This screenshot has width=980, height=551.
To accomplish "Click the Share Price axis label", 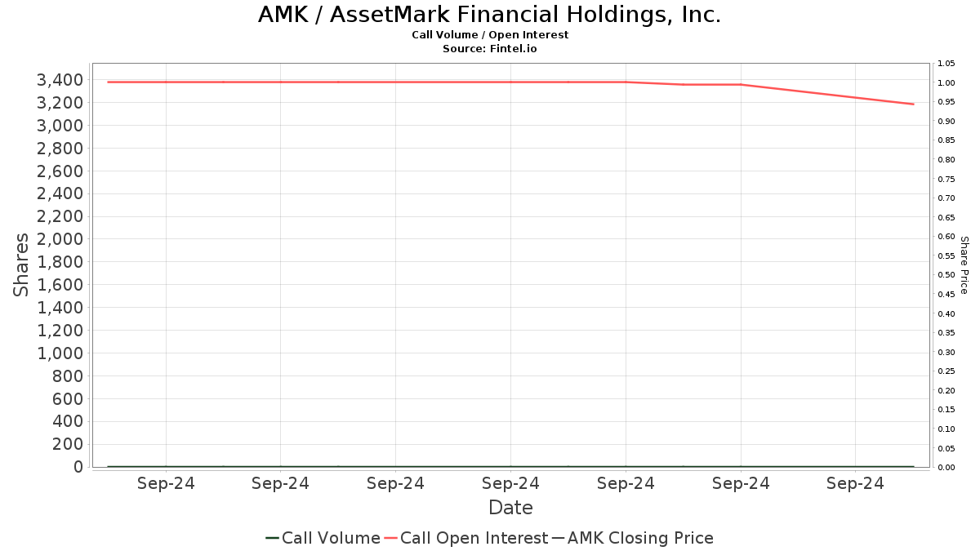I will [964, 265].
